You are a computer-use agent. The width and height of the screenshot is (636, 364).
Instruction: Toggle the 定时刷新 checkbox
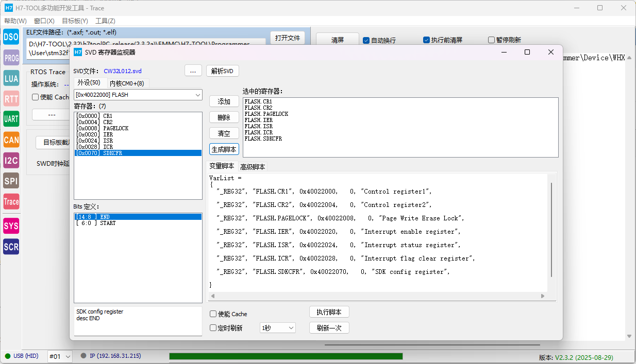213,328
